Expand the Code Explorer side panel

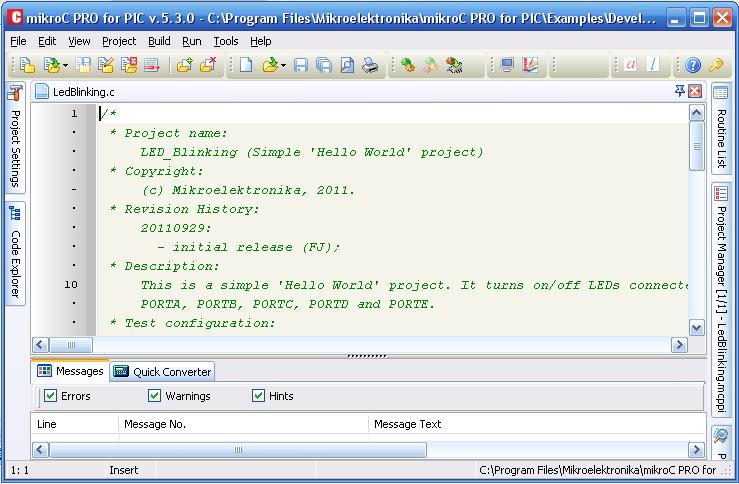tap(15, 254)
